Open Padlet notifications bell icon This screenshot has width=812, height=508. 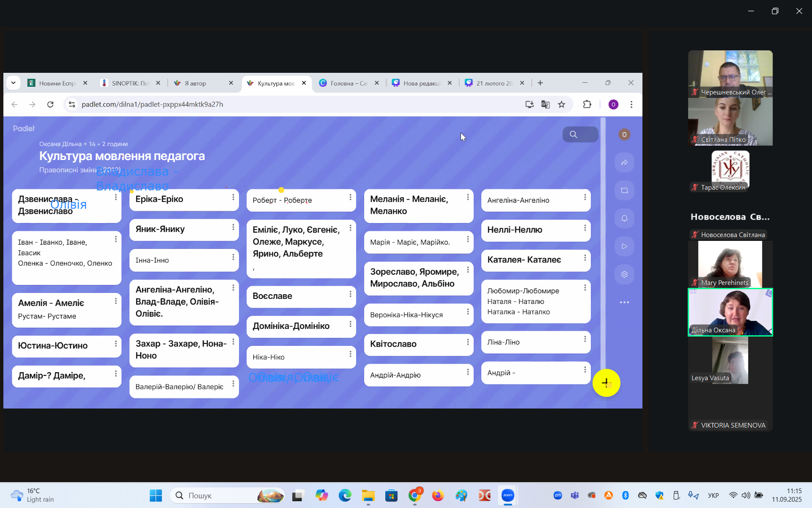coord(624,218)
